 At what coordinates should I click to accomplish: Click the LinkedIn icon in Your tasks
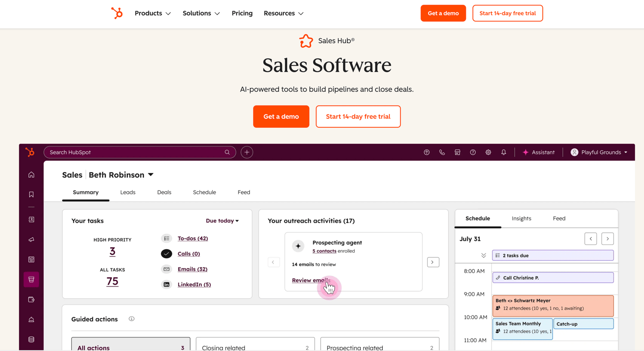pos(166,285)
